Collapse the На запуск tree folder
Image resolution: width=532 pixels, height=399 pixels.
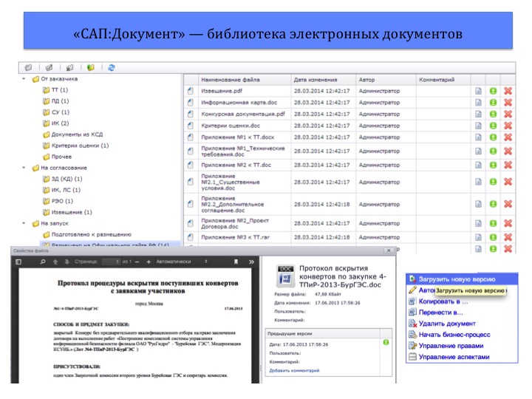(24, 223)
